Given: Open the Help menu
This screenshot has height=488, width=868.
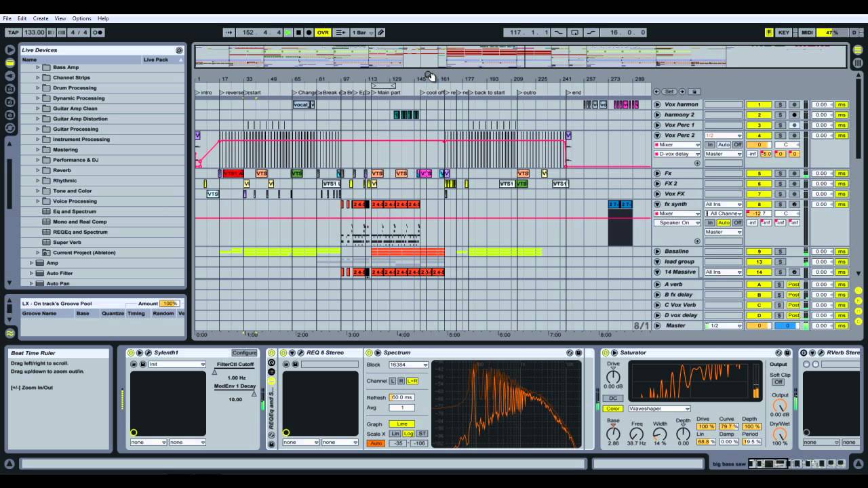Looking at the screenshot, I should point(103,18).
